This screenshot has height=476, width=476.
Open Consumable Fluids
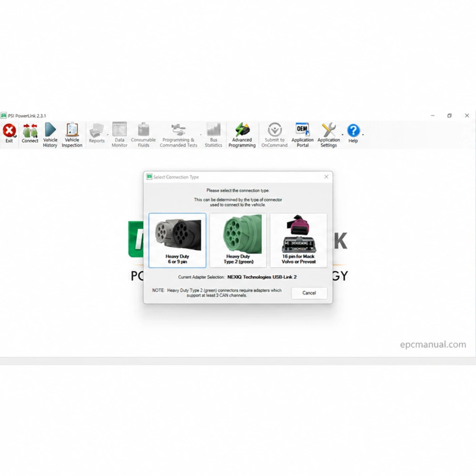(143, 135)
